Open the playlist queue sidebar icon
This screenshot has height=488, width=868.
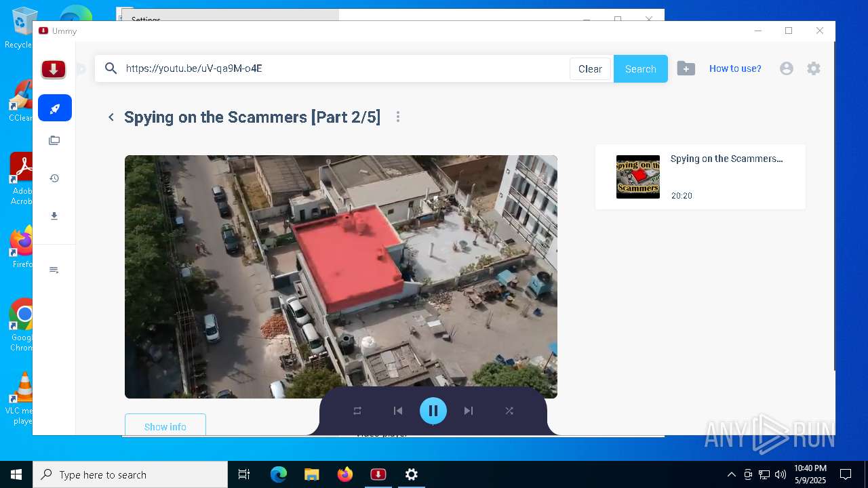point(54,270)
